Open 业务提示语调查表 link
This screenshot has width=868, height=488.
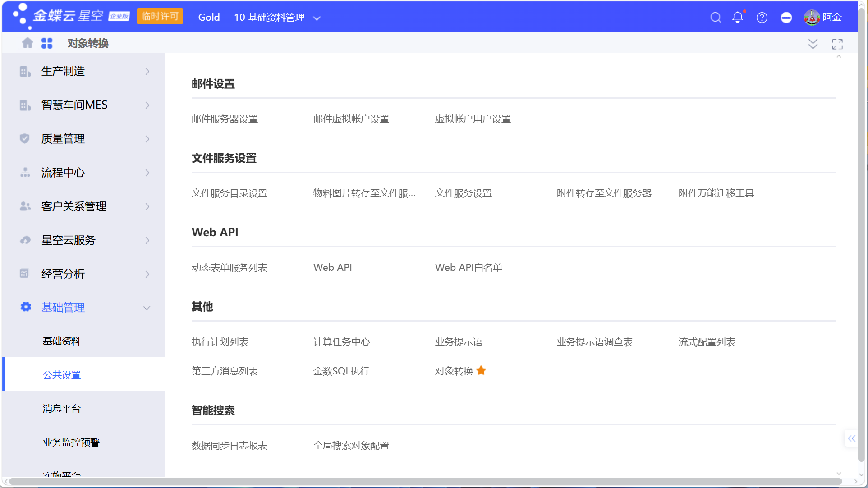[595, 342]
